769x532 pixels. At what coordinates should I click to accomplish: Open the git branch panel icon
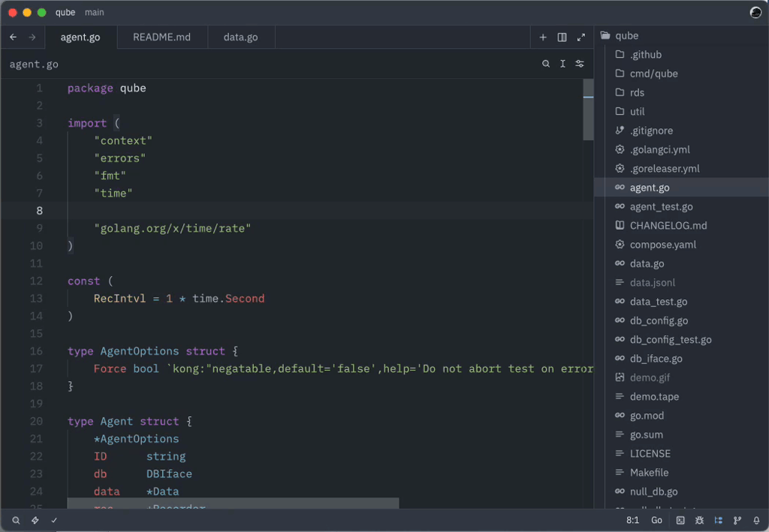tap(737, 520)
